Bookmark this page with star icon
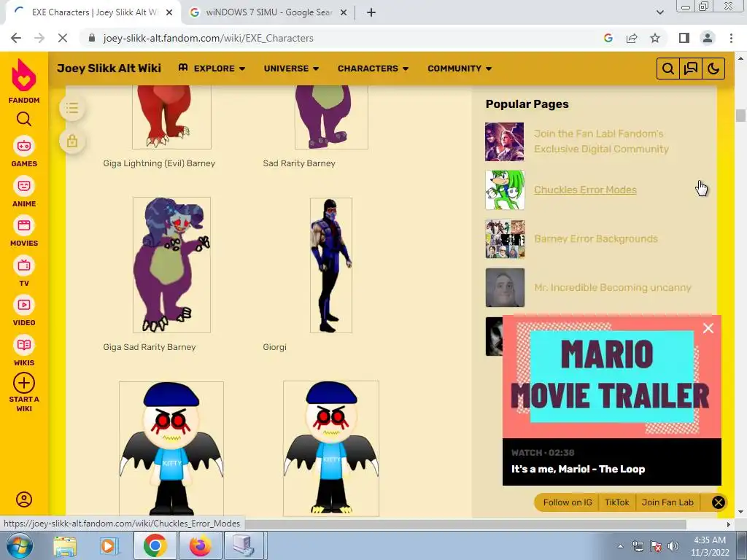Image resolution: width=747 pixels, height=560 pixels. 655,38
